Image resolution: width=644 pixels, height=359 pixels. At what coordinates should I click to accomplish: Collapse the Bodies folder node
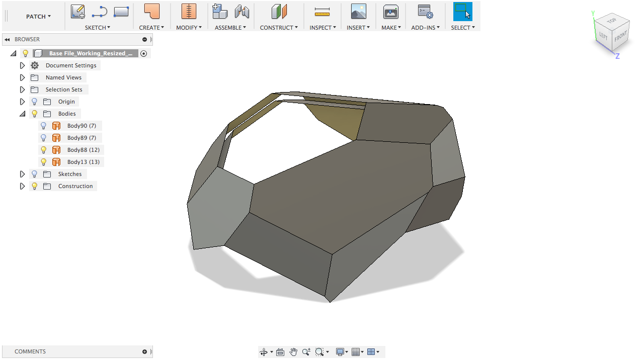(x=22, y=114)
